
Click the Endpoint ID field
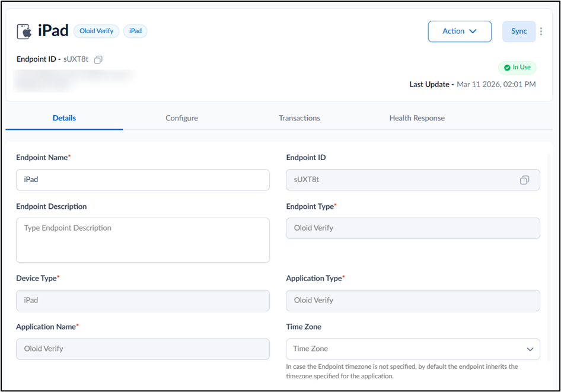coord(413,180)
